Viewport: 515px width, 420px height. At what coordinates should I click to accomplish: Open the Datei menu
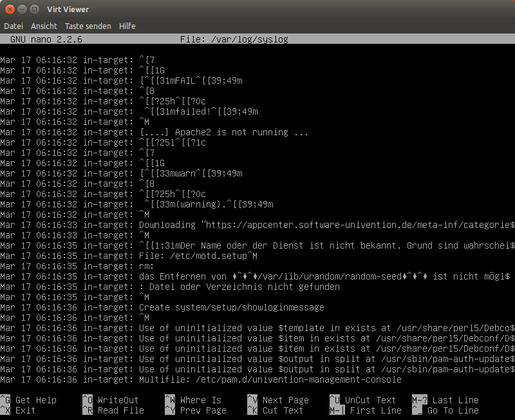click(13, 26)
